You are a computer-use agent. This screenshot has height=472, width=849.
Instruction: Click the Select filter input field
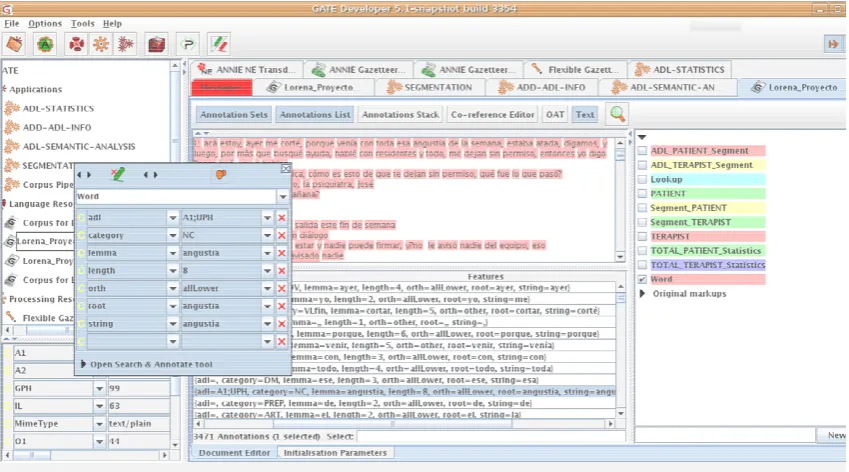click(x=491, y=436)
